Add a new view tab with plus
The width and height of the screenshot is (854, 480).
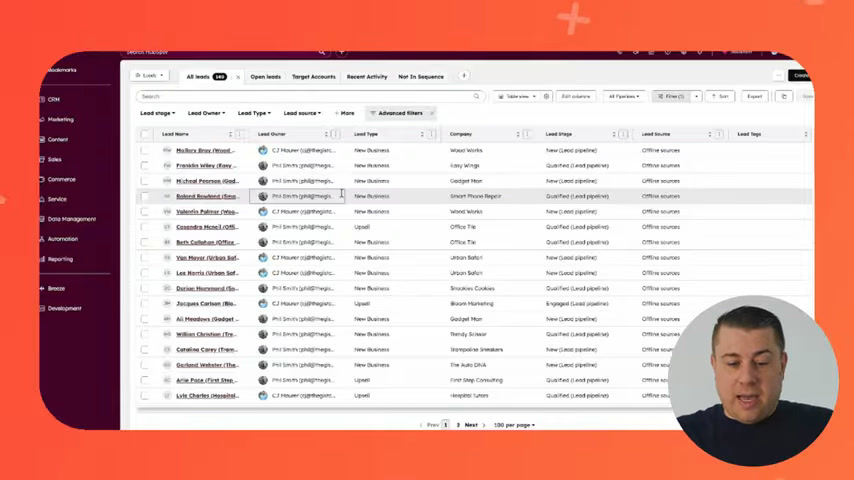click(x=464, y=76)
